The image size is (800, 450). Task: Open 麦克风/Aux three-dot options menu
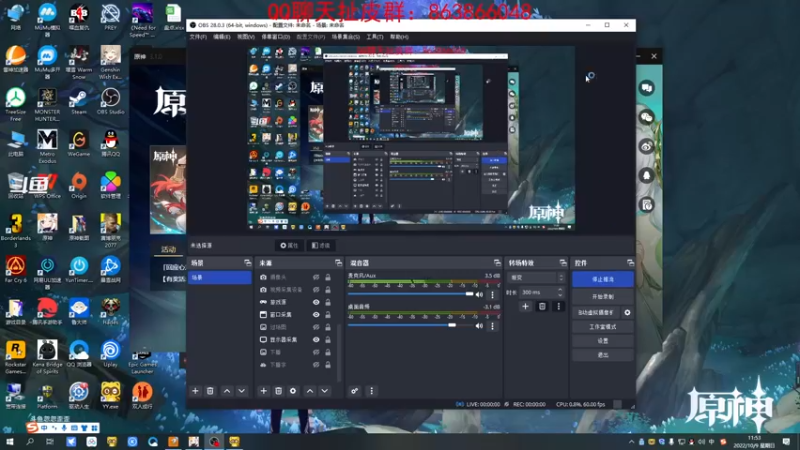(492, 294)
